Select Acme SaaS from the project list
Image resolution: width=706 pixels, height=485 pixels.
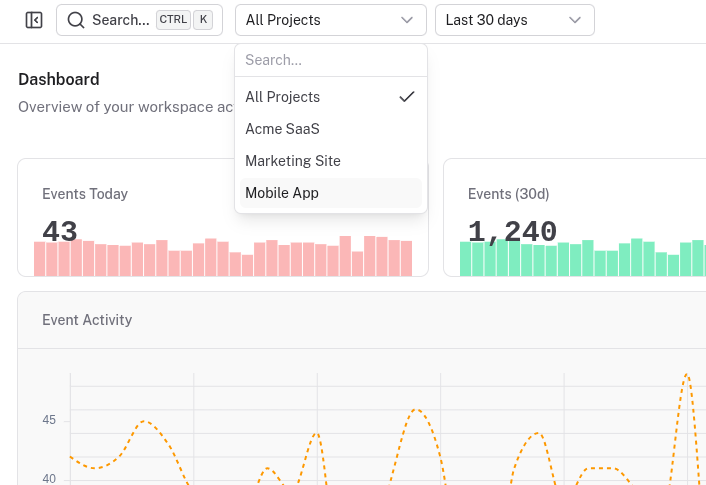coord(282,129)
